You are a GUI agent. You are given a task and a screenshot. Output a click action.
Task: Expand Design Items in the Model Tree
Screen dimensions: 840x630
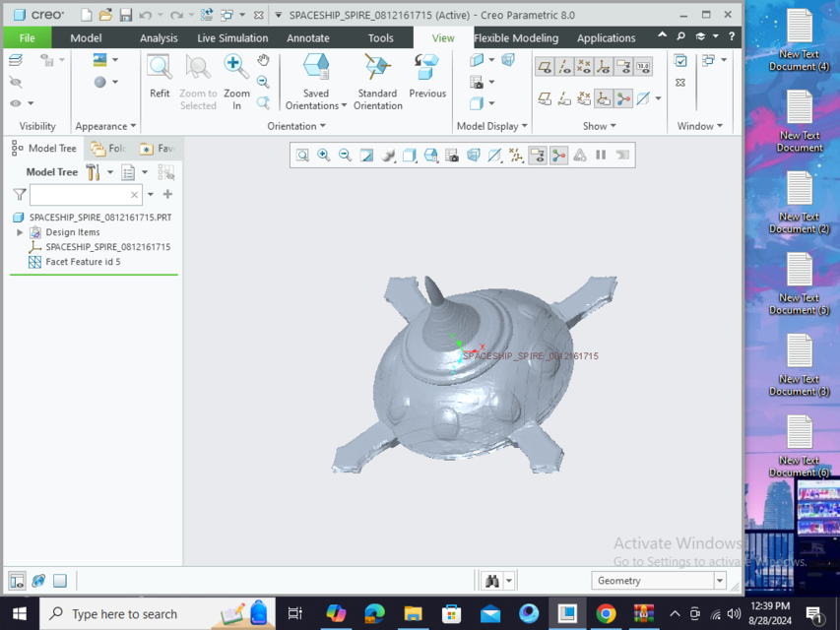point(20,231)
